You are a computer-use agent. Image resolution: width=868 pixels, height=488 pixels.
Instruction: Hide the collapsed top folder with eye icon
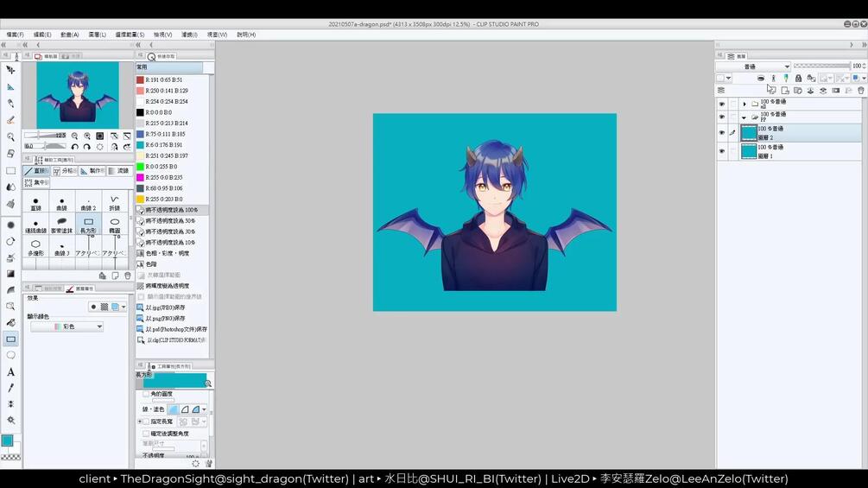(721, 104)
